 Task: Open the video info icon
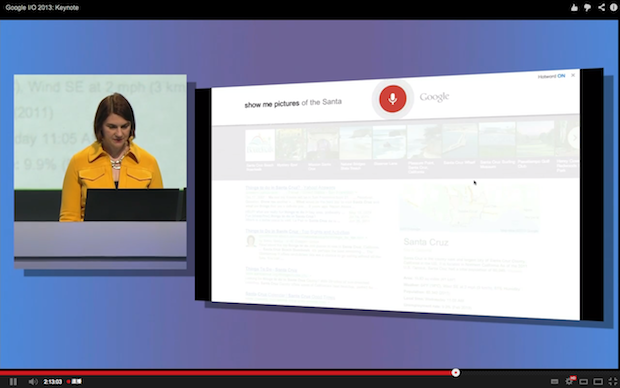tap(614, 7)
